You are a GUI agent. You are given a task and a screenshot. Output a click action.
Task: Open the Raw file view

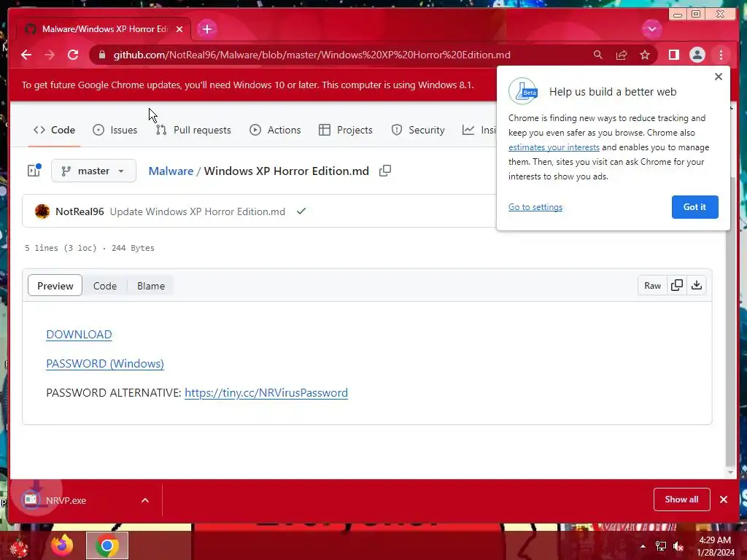coord(652,285)
